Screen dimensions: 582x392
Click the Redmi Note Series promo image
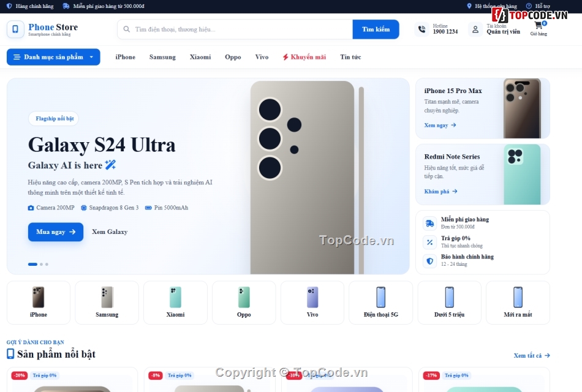tap(522, 175)
